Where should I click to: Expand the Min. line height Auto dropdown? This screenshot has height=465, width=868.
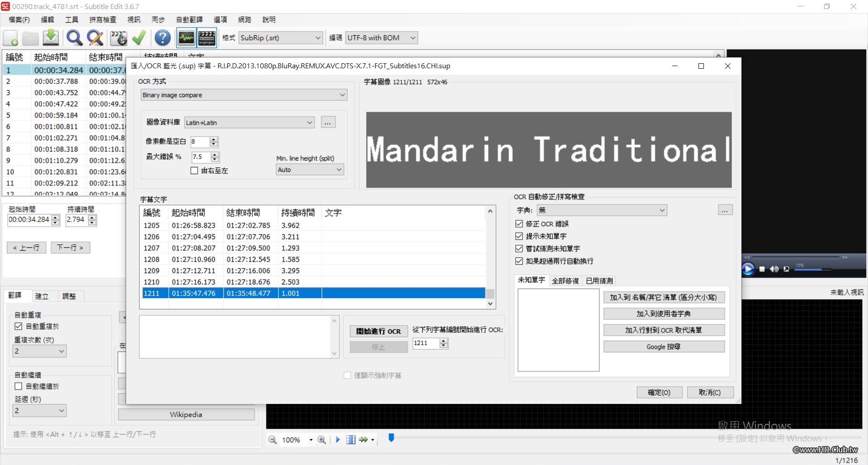[x=310, y=170]
